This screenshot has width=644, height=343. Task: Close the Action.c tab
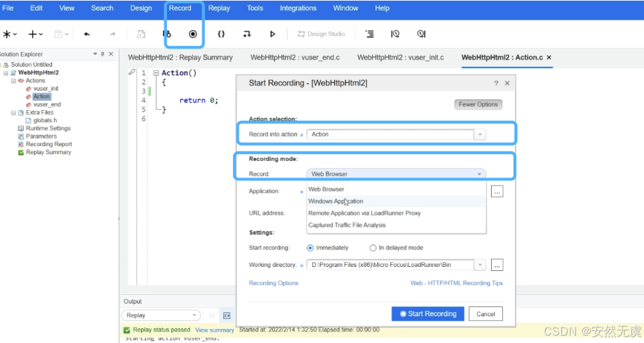(x=548, y=57)
